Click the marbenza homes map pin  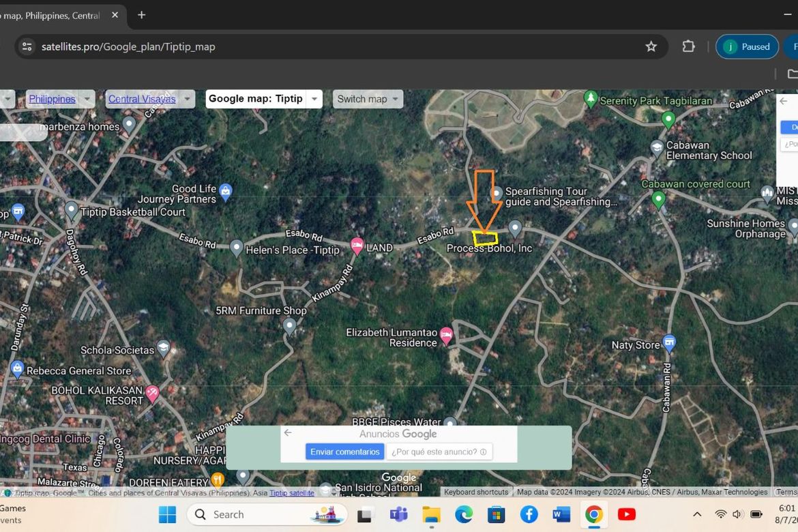click(x=130, y=123)
